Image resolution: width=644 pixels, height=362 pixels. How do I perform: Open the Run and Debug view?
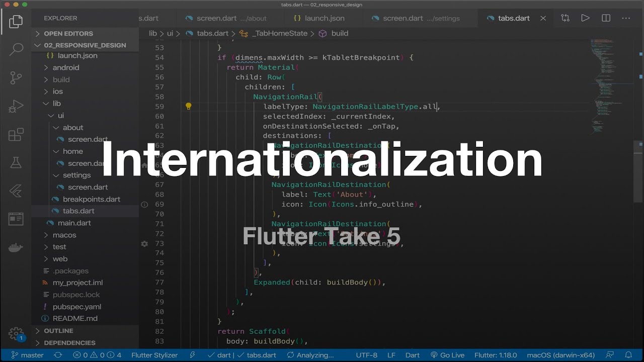coord(16,106)
